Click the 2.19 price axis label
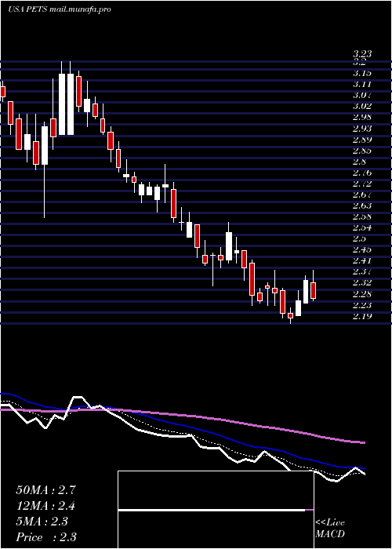 [362, 316]
